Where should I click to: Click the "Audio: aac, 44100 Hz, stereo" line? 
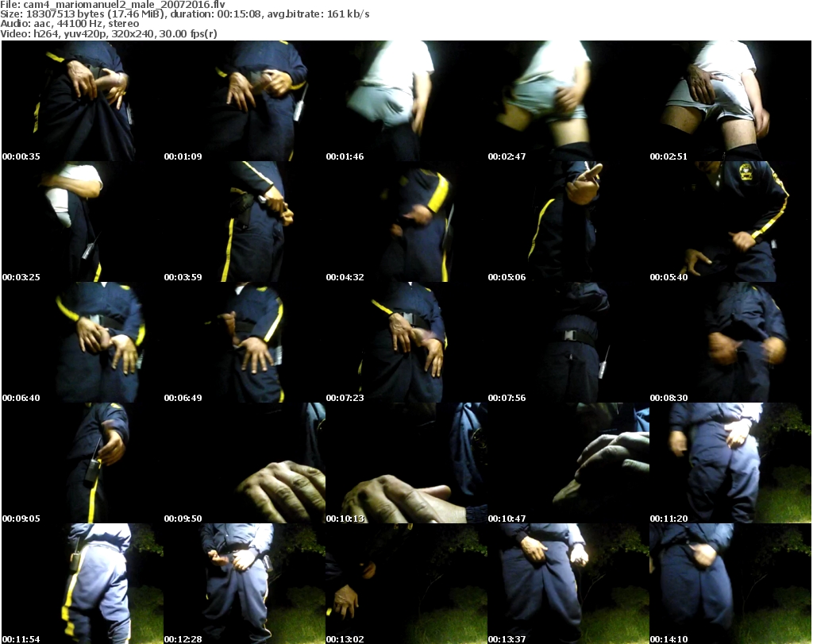tap(70, 24)
